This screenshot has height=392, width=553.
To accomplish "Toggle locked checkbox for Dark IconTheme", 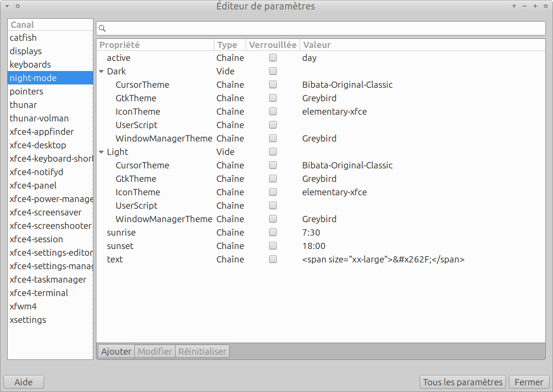I will 272,111.
